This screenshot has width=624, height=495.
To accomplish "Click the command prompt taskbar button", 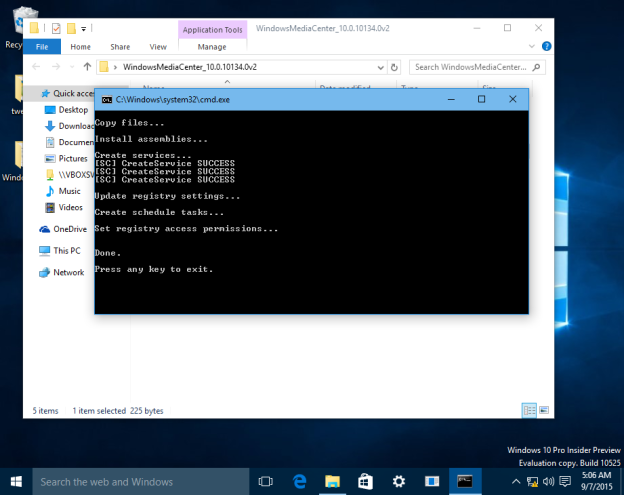I will (x=465, y=482).
